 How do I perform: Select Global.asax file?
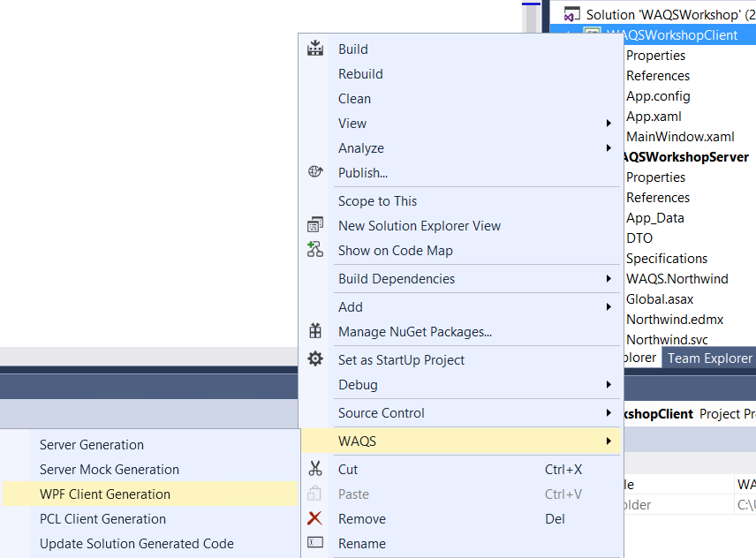[x=660, y=299]
